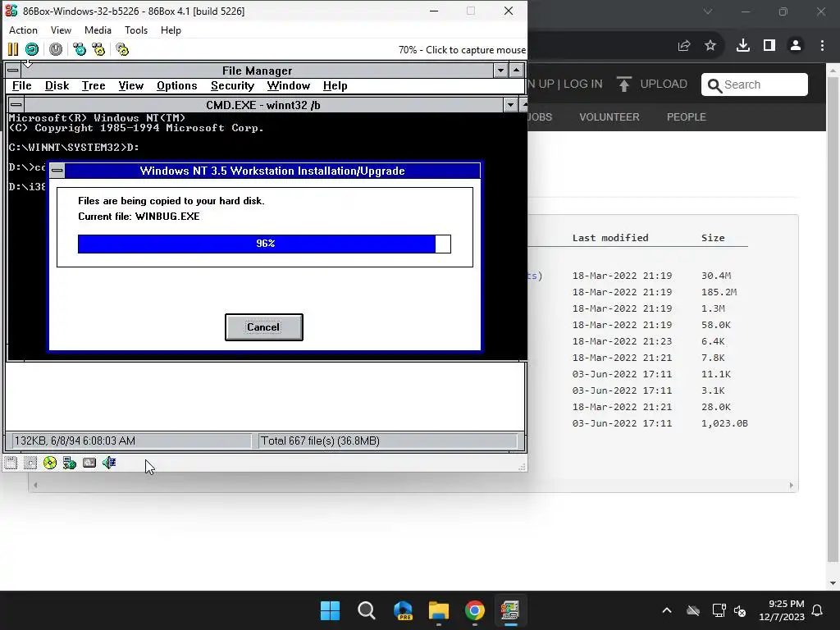Open File Manager Help menu
Viewport: 840px width, 630px height.
click(x=336, y=85)
